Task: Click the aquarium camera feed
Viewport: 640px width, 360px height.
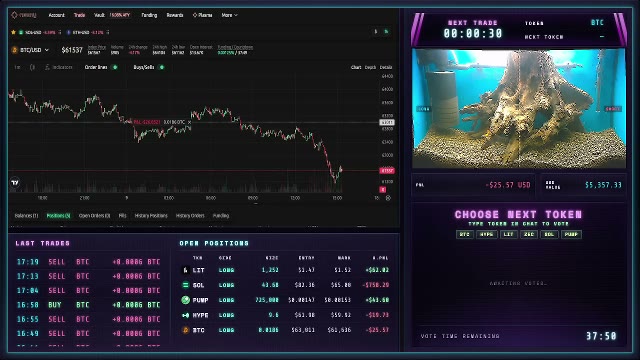Action: point(519,108)
